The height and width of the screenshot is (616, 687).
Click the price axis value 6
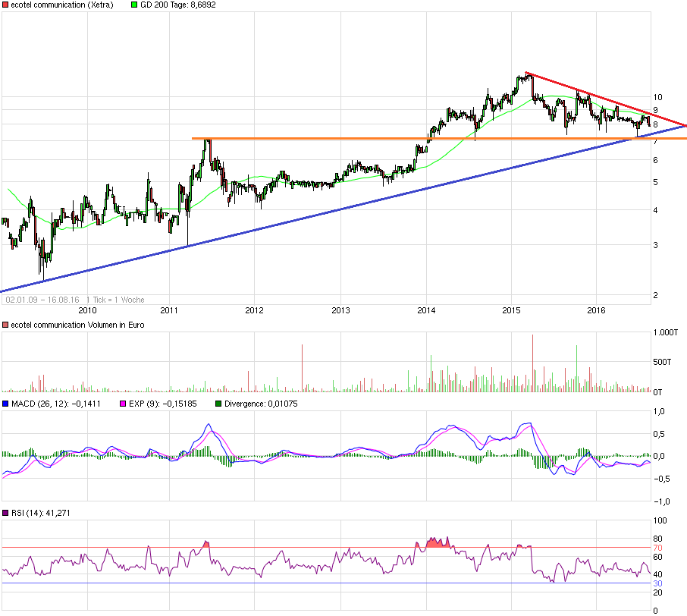point(655,161)
